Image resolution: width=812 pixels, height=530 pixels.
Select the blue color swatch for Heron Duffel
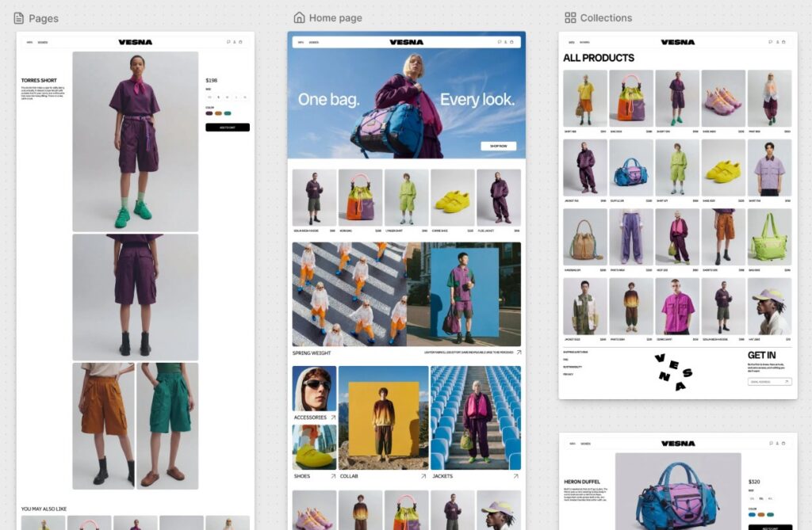pos(752,514)
